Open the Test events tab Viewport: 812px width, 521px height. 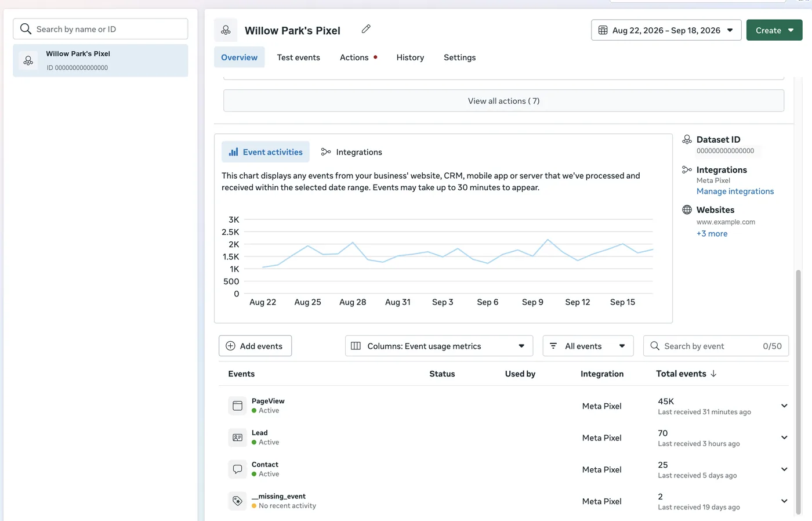pyautogui.click(x=299, y=57)
